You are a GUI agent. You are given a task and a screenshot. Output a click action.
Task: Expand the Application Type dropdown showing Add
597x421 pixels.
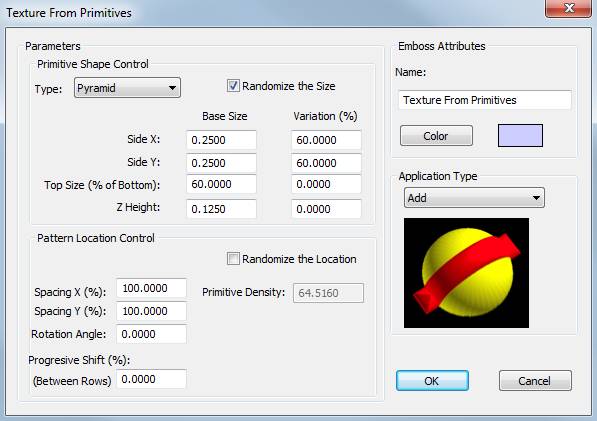pyautogui.click(x=474, y=198)
